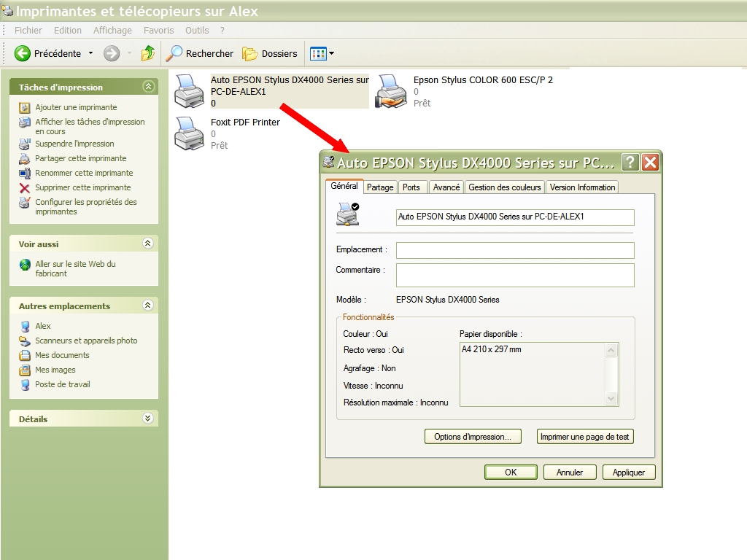
Task: Open the Précédente history dropdown arrow
Action: coord(90,53)
